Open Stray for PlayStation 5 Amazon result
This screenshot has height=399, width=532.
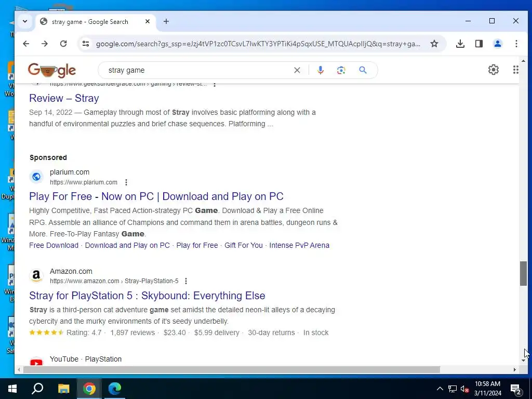tap(147, 296)
